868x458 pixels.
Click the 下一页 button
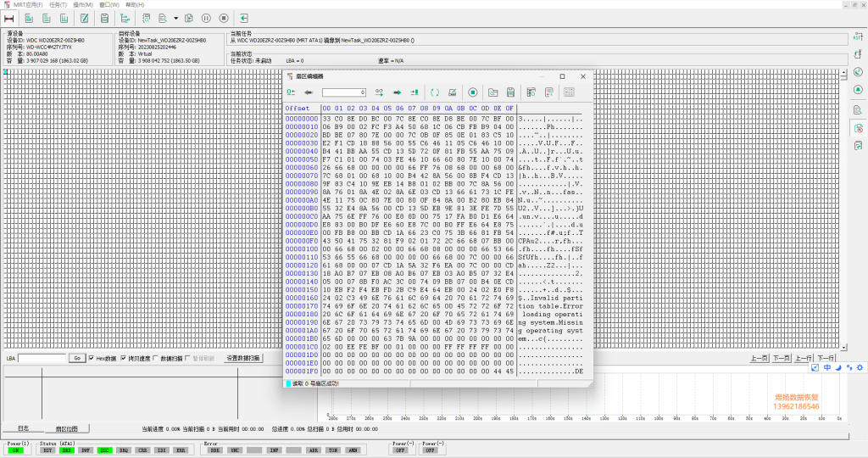pos(781,358)
